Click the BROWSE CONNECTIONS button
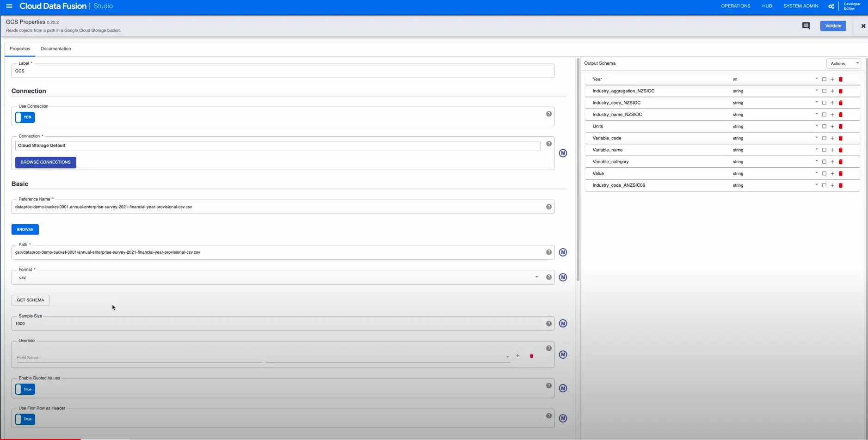Screen dimensions: 868x440 click(45, 162)
